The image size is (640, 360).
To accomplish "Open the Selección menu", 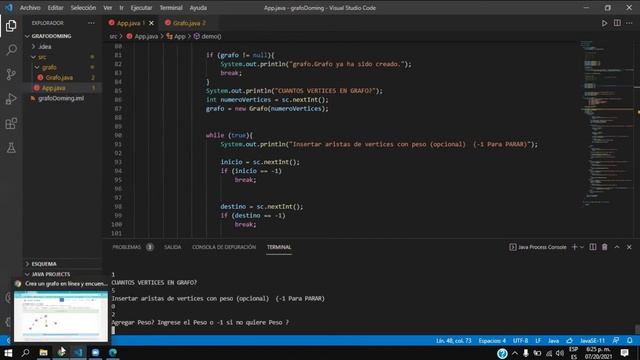I will click(83, 8).
